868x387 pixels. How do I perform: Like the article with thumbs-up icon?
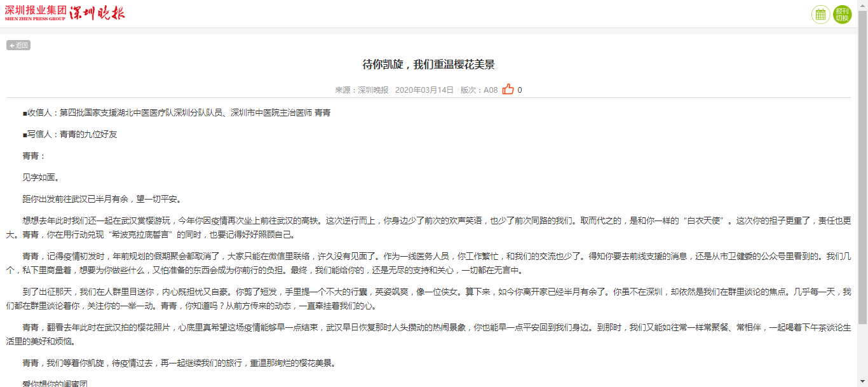pos(508,90)
